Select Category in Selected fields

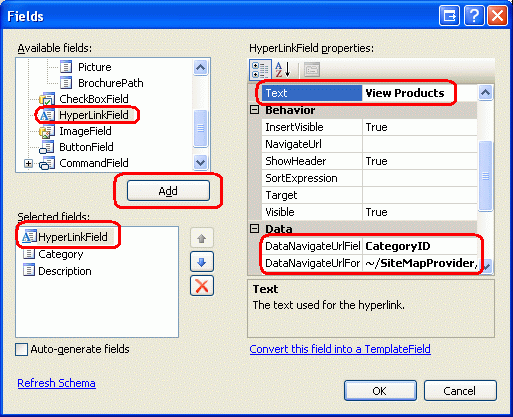61,254
